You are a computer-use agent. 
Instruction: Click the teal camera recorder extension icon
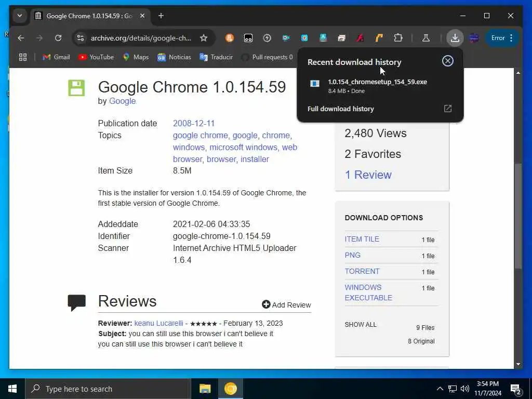286,38
